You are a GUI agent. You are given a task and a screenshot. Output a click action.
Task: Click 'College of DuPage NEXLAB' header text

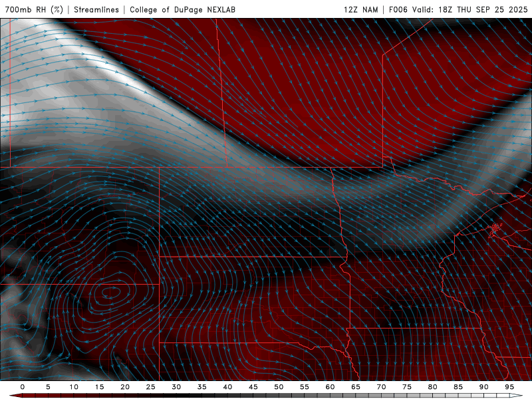pos(182,9)
